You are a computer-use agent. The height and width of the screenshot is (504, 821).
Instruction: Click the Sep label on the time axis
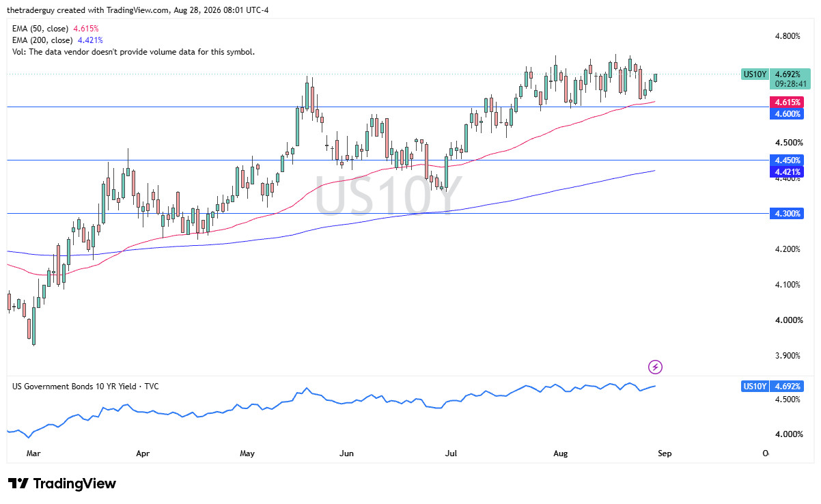[x=665, y=453]
